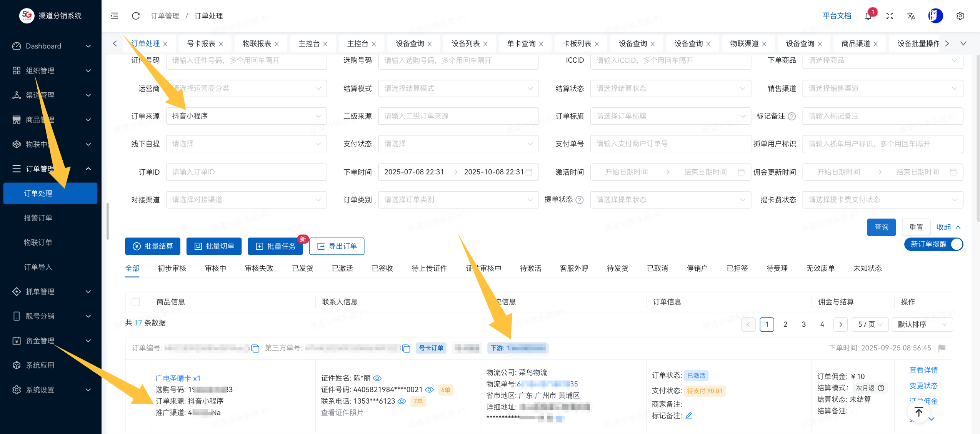Switch to the 已激活 tab
980x434 pixels.
(342, 268)
